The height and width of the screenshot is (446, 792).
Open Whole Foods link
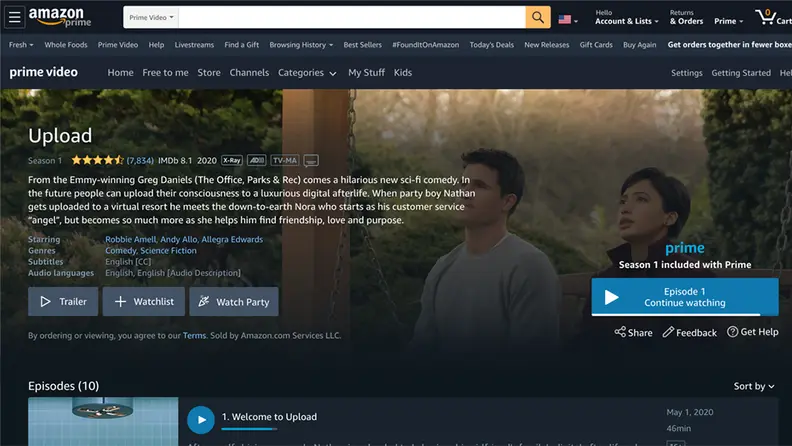66,45
